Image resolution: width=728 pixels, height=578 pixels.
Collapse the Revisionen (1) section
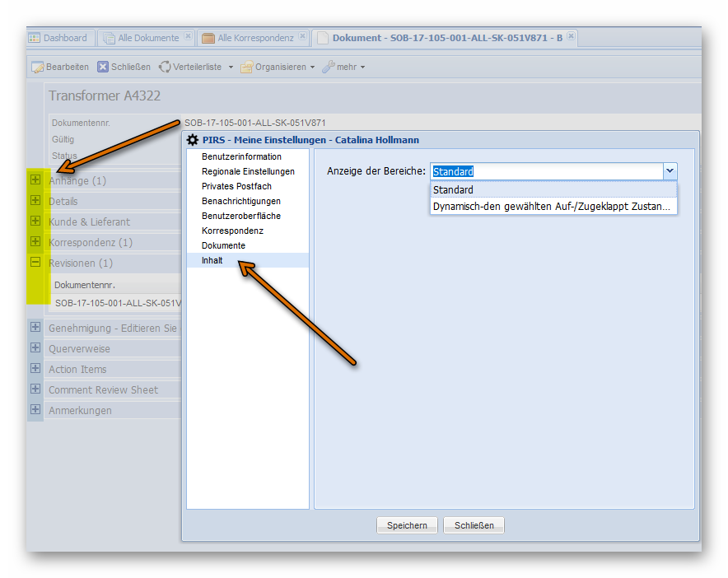click(x=35, y=262)
